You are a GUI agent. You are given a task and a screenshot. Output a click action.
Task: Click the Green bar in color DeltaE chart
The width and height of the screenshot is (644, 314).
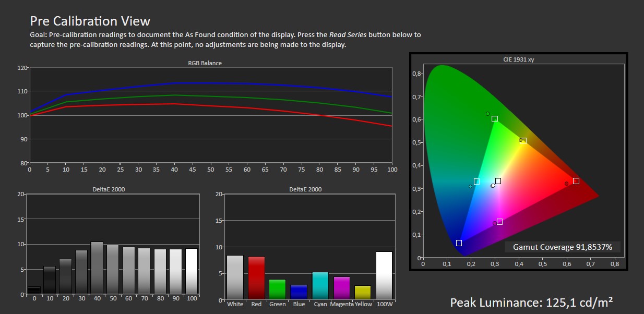click(x=278, y=289)
